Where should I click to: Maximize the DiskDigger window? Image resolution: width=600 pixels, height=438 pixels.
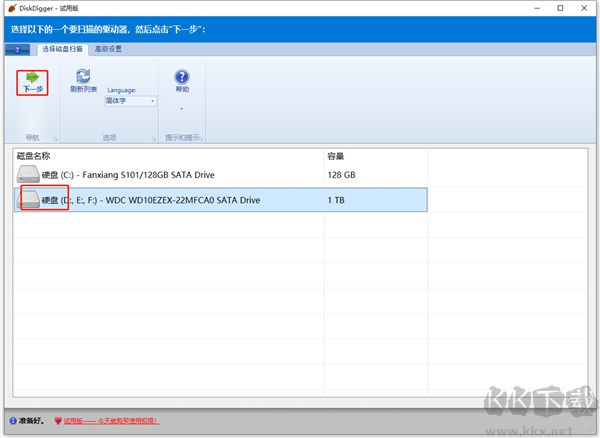(x=560, y=8)
